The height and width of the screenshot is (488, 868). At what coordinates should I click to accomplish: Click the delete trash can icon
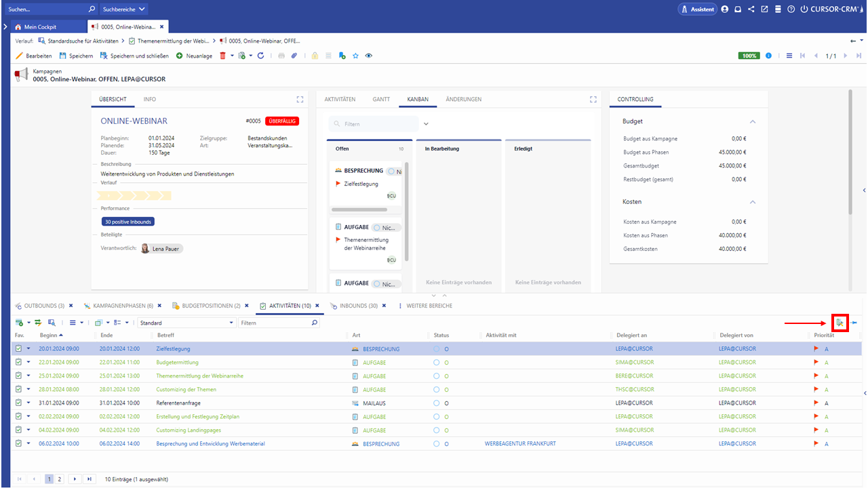222,56
